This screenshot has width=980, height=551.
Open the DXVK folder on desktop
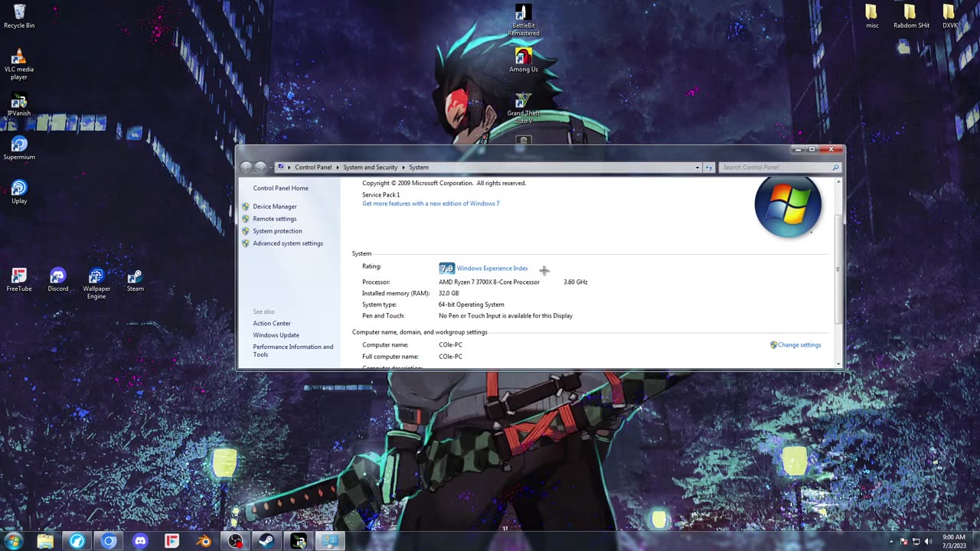pos(949,16)
